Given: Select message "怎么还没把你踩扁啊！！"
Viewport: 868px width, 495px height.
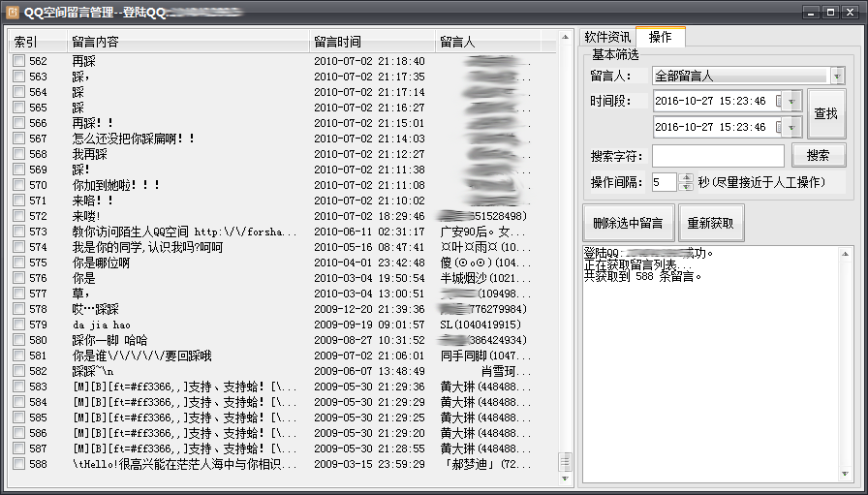Looking at the screenshot, I should coord(134,139).
